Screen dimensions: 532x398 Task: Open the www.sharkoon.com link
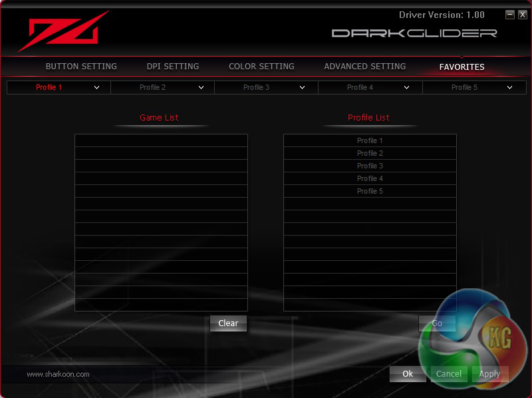tap(58, 374)
